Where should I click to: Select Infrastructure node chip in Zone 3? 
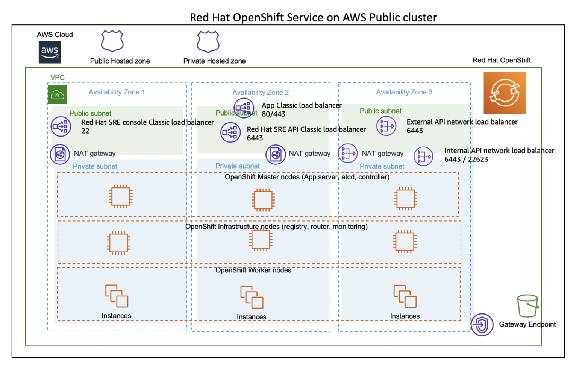coord(405,242)
